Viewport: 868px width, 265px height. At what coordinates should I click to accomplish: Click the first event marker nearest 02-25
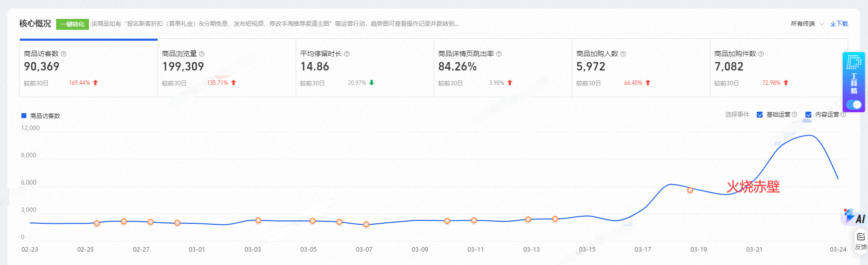(x=97, y=223)
